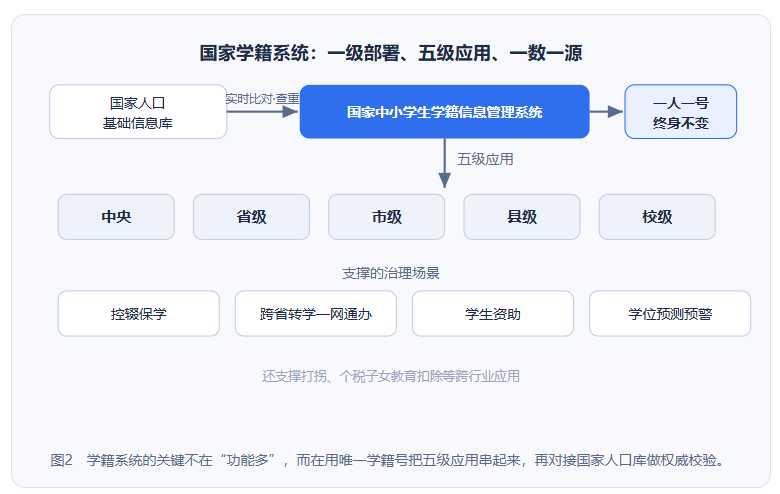The image size is (780, 494).
Task: Click the 实时比对·查重 label
Action: (263, 99)
